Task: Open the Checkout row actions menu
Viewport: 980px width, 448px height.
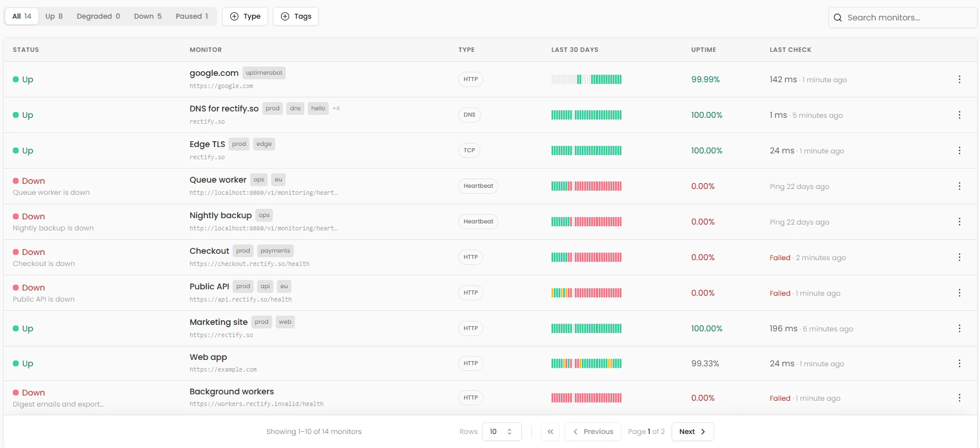Action: [959, 257]
